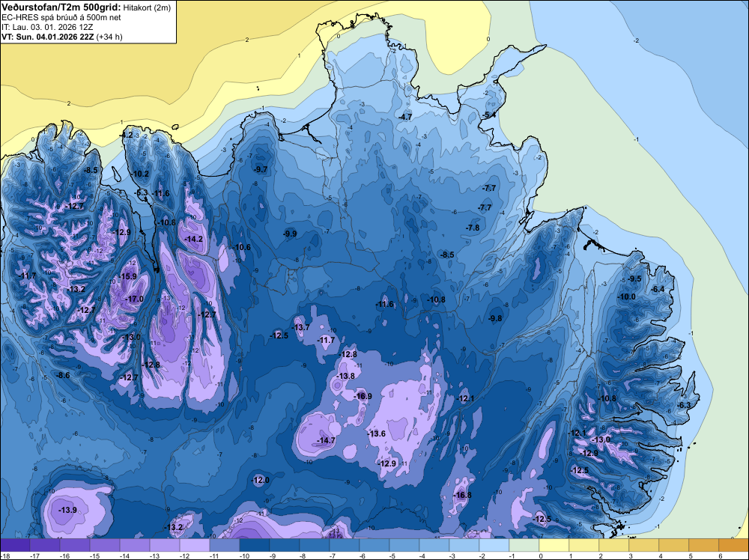
Task: Click the "-15.9" temperature value on the map
Action: (x=127, y=276)
